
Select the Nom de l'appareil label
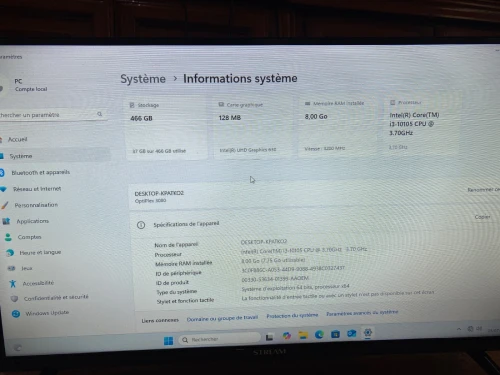tap(176, 244)
